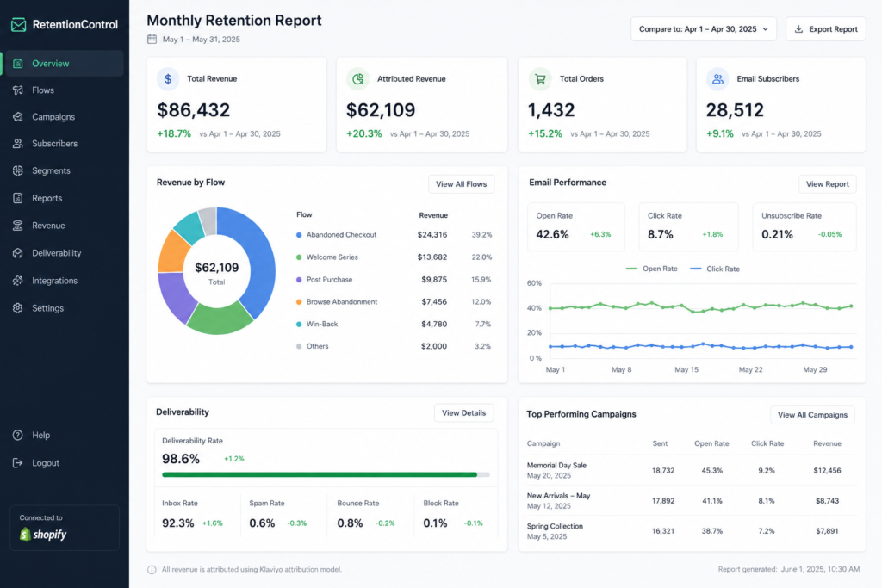Click View Details in Deliverability card
Image resolution: width=882 pixels, height=588 pixels.
463,412
